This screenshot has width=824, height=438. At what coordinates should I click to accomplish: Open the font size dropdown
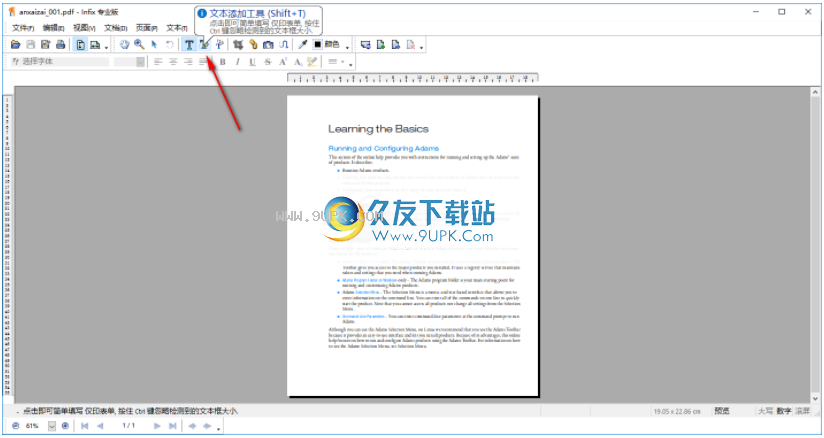click(140, 62)
